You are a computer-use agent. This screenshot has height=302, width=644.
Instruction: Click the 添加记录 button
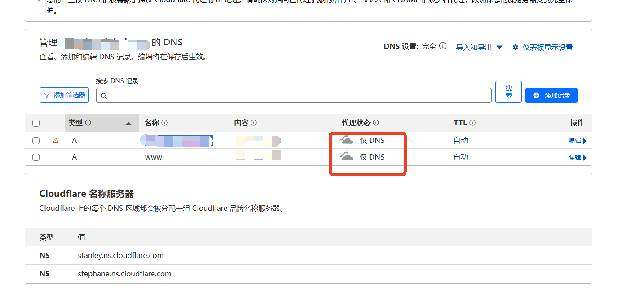(551, 95)
